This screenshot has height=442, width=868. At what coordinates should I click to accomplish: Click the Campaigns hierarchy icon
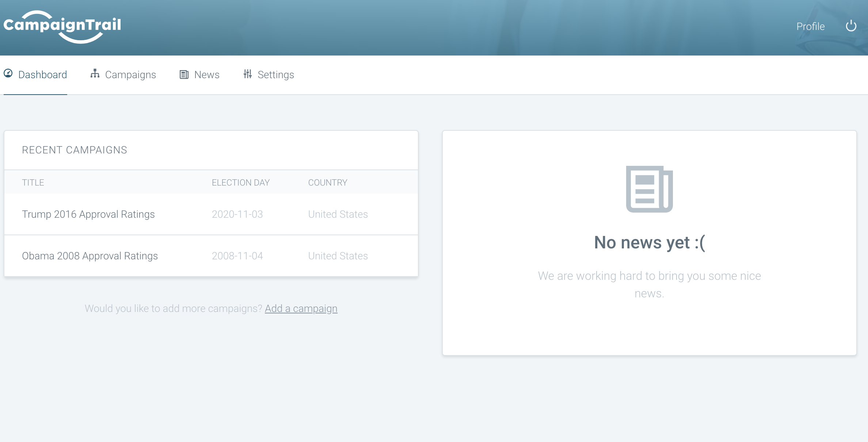pos(95,74)
